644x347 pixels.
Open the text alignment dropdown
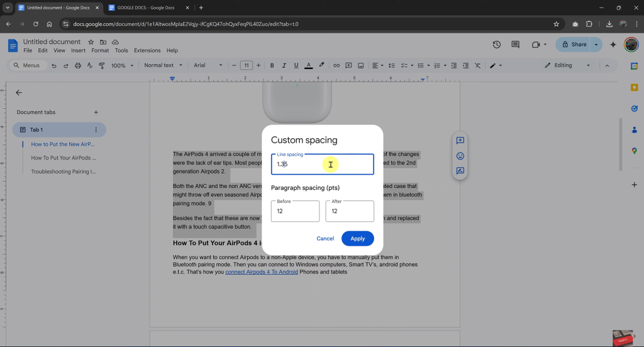(377, 66)
